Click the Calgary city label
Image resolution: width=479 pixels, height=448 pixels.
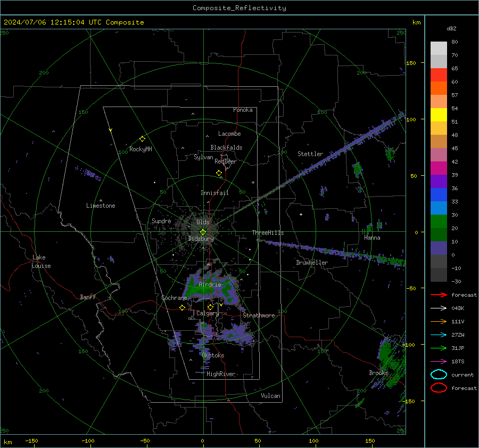pos(208,313)
